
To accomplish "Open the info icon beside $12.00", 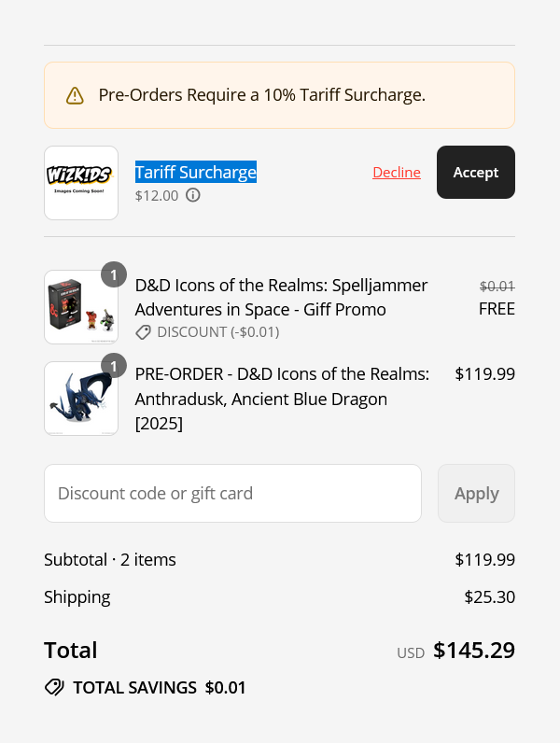I will (193, 195).
